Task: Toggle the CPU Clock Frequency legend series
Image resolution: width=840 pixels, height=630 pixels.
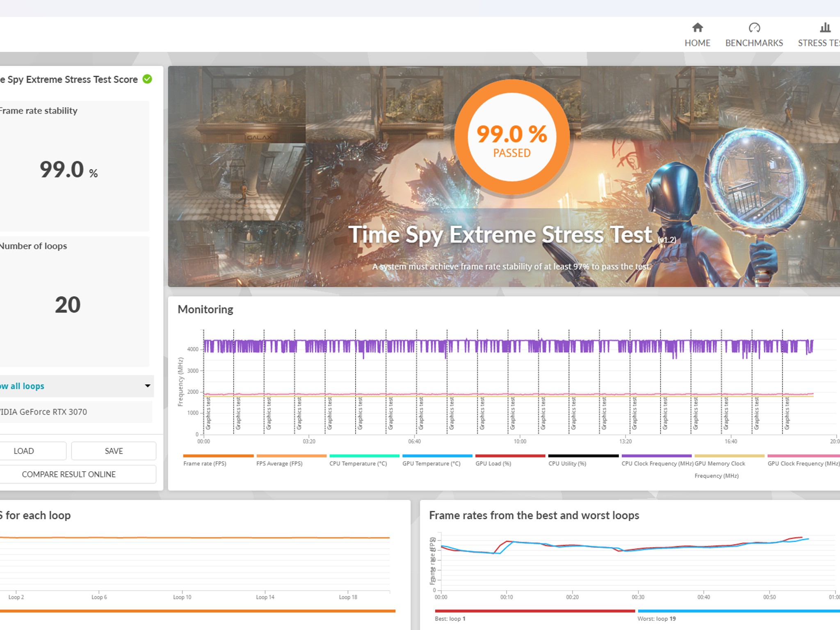Action: [657, 463]
